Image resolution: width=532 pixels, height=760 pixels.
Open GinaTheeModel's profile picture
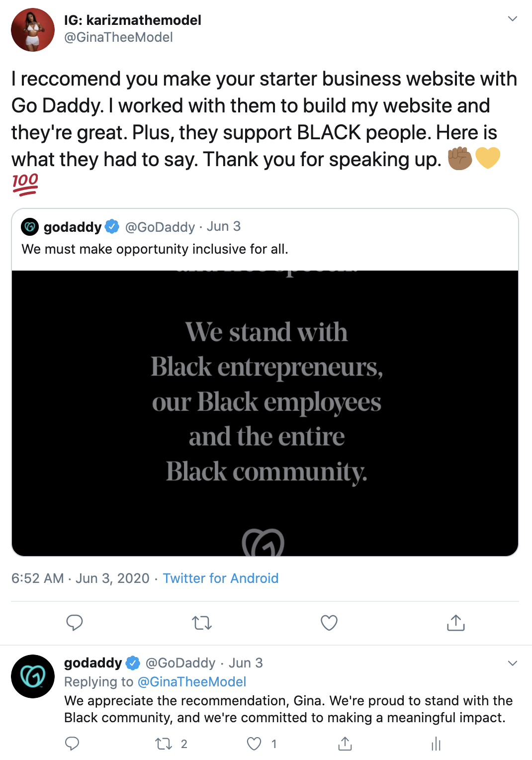click(33, 30)
